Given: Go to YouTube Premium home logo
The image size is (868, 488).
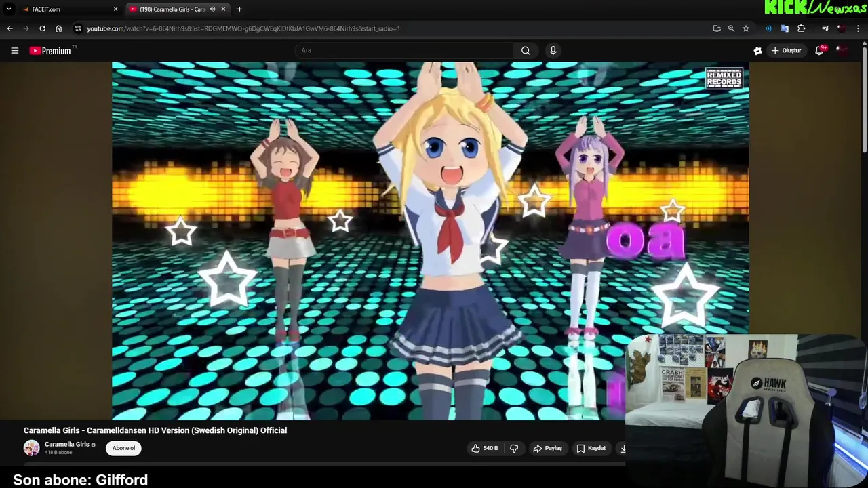Looking at the screenshot, I should (50, 51).
